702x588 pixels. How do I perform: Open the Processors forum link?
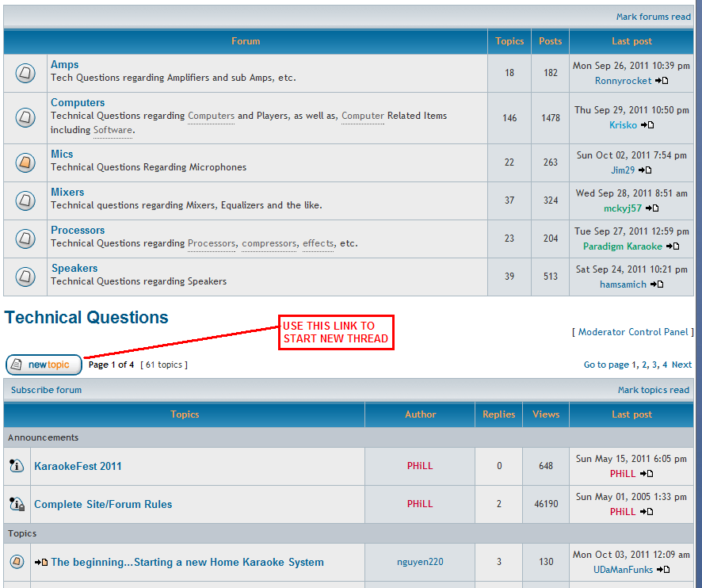(78, 231)
